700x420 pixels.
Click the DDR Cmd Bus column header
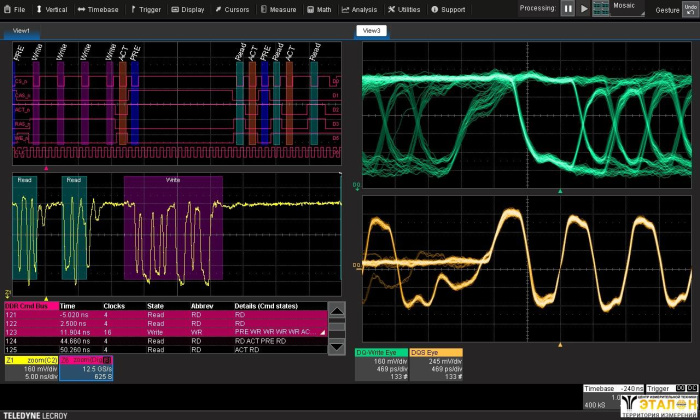(28, 306)
